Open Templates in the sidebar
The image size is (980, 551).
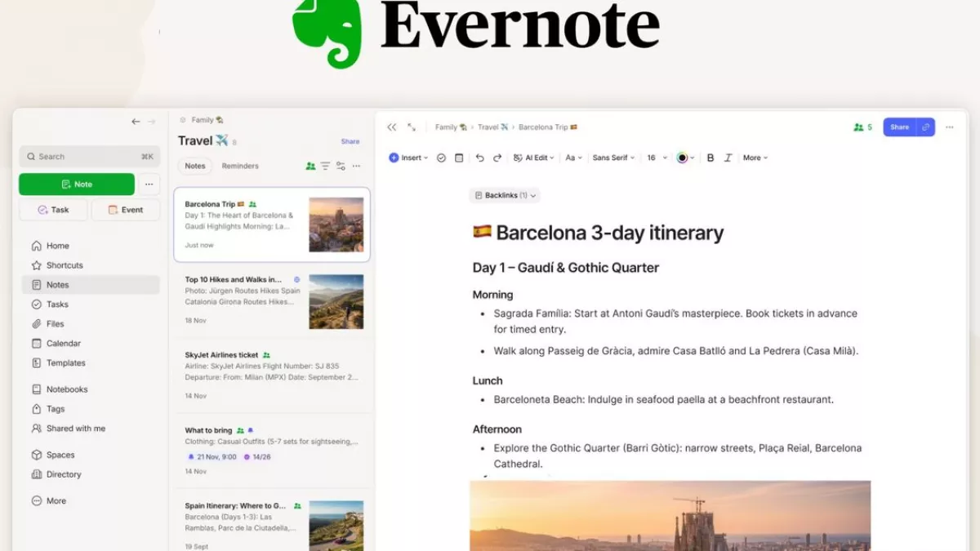(x=65, y=363)
